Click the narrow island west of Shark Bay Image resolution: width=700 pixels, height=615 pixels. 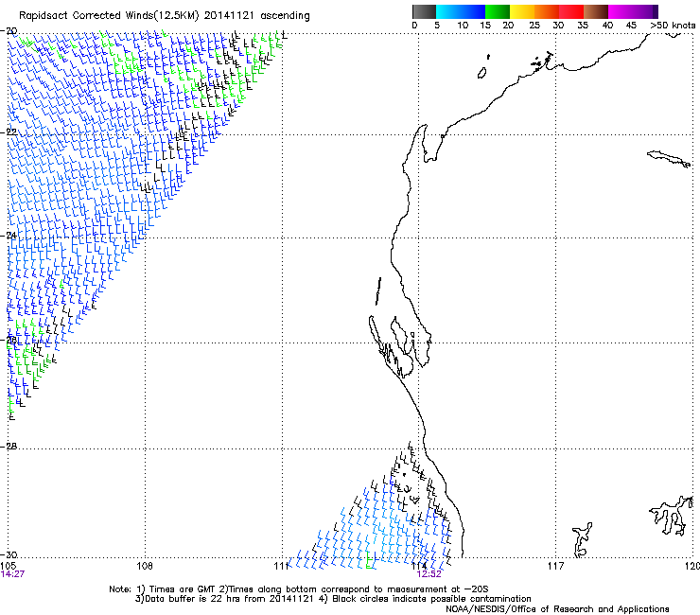pyautogui.click(x=378, y=291)
